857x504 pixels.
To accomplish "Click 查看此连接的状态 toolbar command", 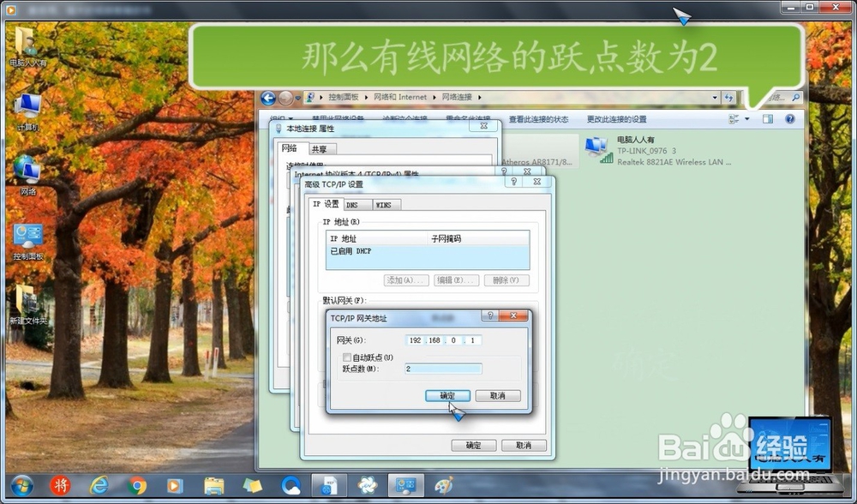I will click(x=538, y=119).
